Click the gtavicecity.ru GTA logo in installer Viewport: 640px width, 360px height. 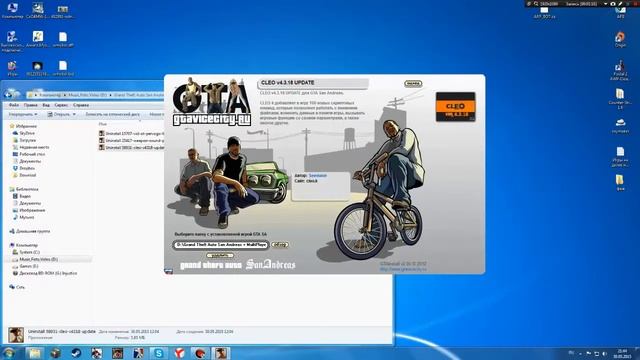tap(211, 102)
